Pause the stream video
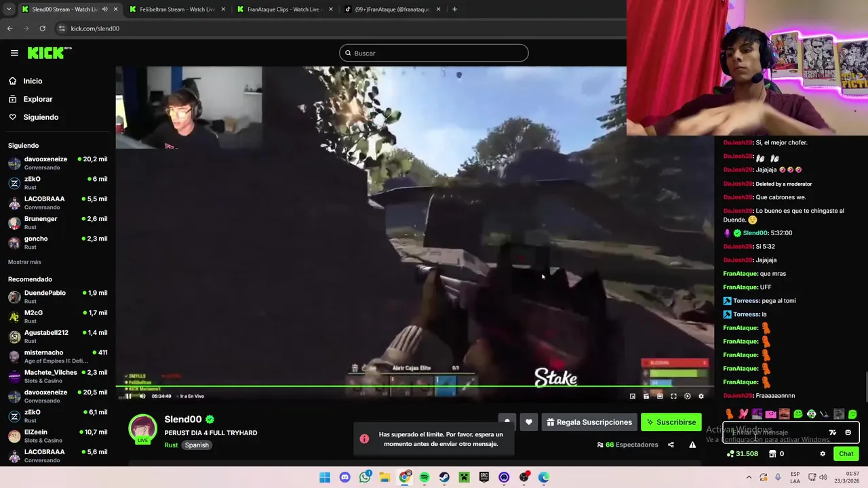Image resolution: width=868 pixels, height=488 pixels. (128, 396)
